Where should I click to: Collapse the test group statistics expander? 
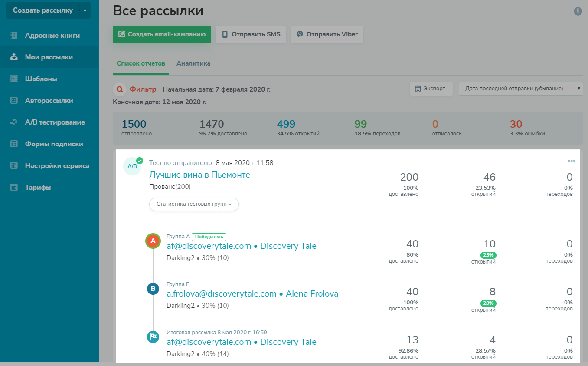pos(194,204)
